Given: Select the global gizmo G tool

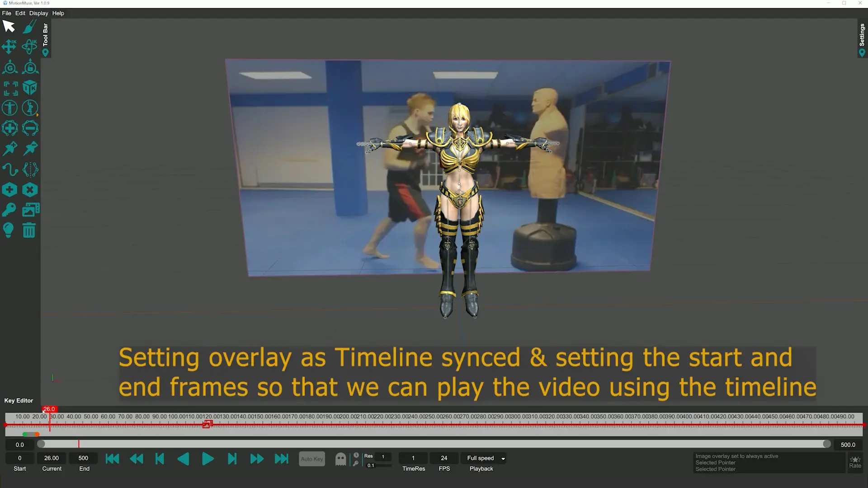Looking at the screenshot, I should (9, 67).
